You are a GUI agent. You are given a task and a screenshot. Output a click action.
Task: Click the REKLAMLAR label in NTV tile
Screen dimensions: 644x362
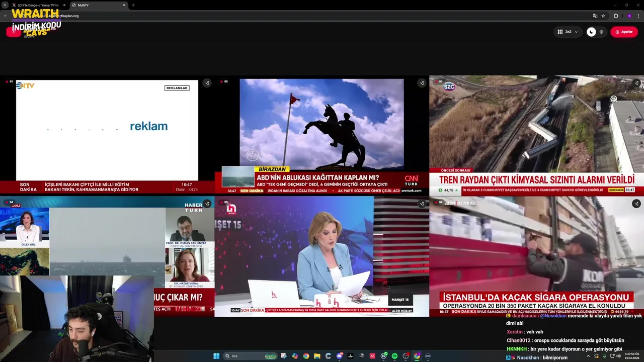coord(177,88)
